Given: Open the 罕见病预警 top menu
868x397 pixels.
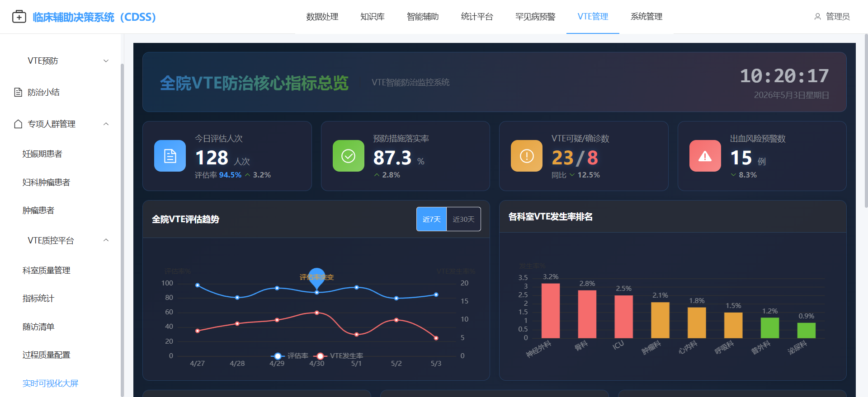Looking at the screenshot, I should click(x=535, y=17).
